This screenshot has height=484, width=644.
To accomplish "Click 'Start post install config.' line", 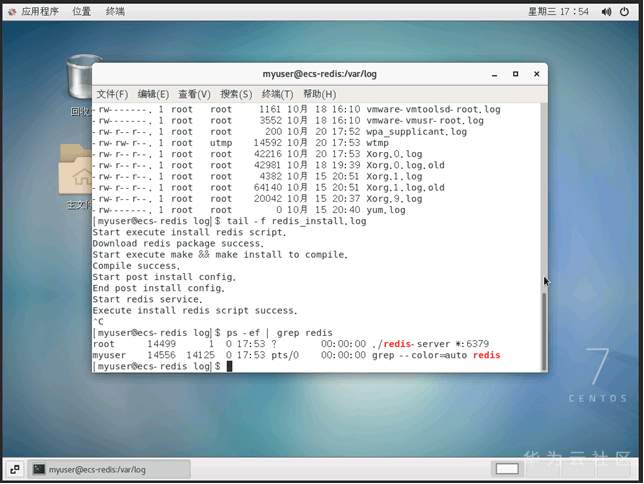I will coord(164,277).
